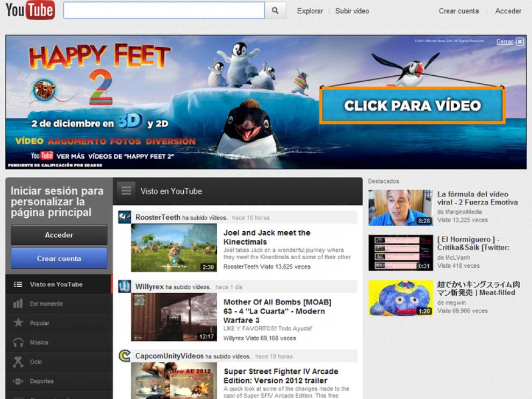Click Acceder in the top bar

click(508, 11)
